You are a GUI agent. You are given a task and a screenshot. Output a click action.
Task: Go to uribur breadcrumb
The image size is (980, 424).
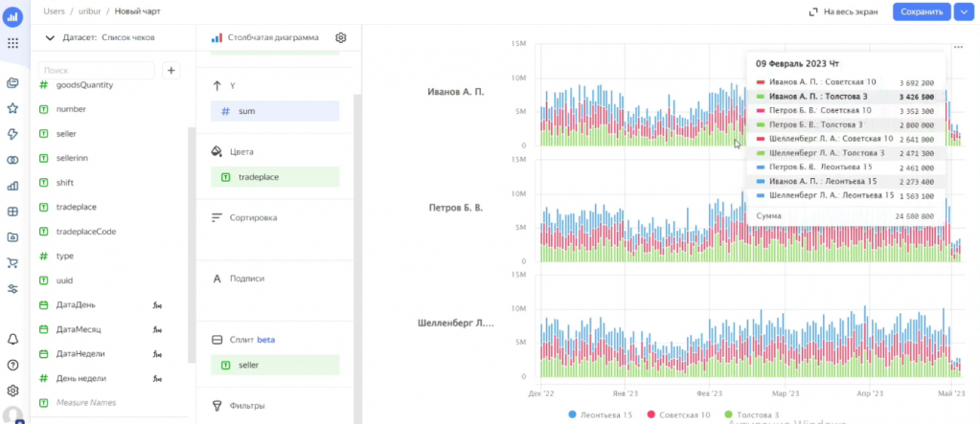click(x=90, y=11)
